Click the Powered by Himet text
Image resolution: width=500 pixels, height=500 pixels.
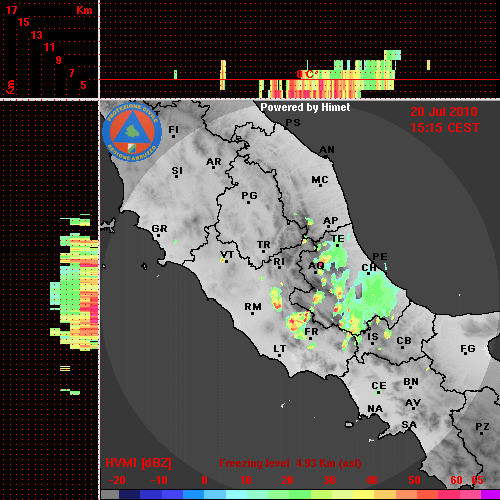(x=305, y=107)
